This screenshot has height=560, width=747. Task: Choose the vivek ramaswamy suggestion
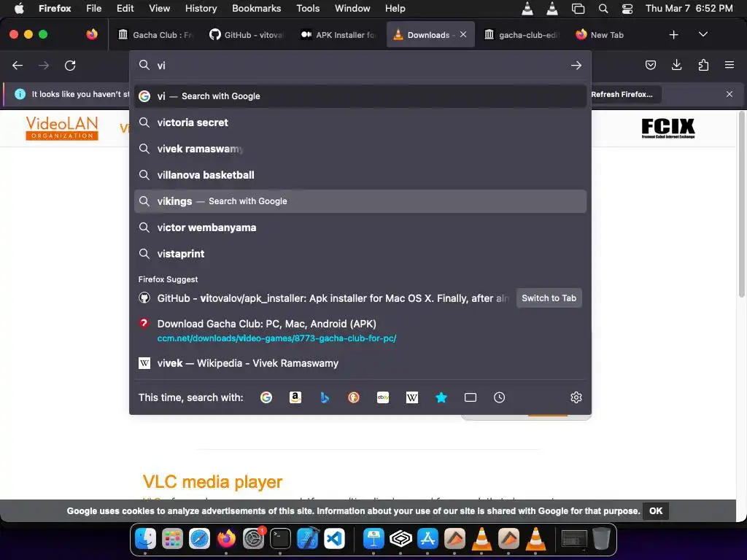point(360,149)
